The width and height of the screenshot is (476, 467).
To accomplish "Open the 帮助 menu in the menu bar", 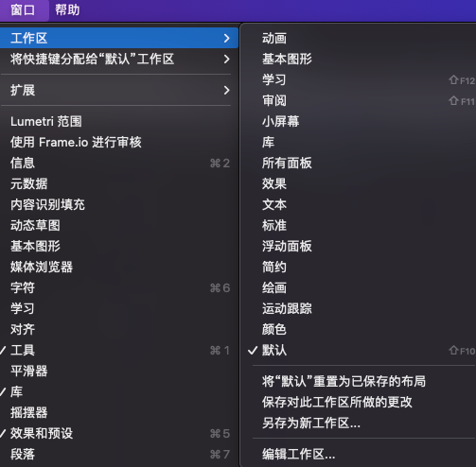I will click(x=67, y=10).
